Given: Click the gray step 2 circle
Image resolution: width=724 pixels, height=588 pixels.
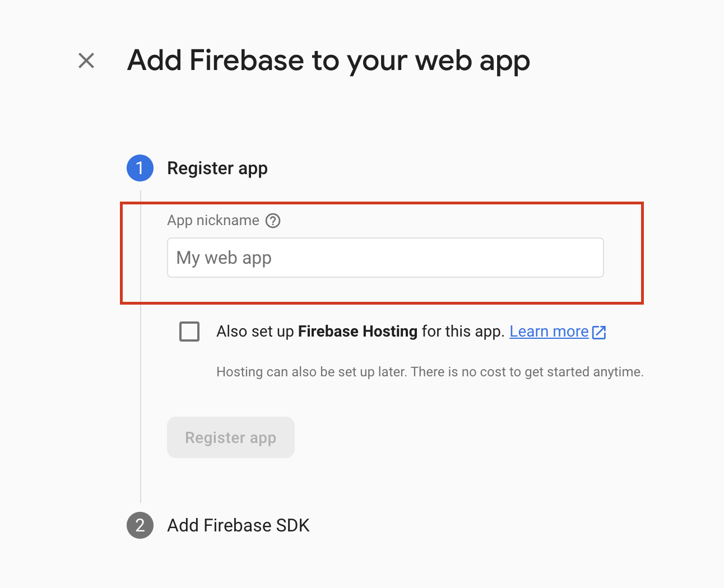Looking at the screenshot, I should click(140, 525).
